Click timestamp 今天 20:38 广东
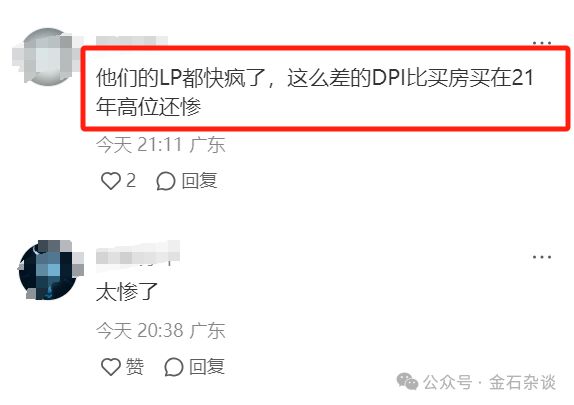Screen dimensions: 574x405 coord(160,331)
